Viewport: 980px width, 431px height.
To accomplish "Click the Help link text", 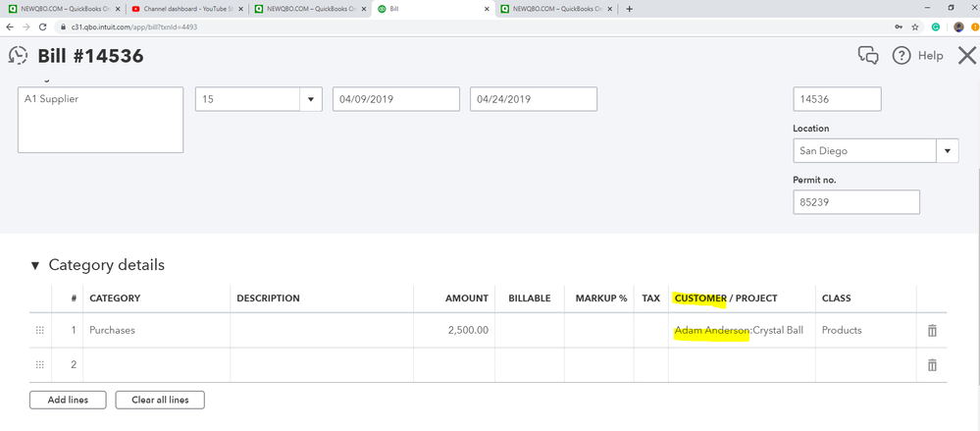I will tap(930, 56).
